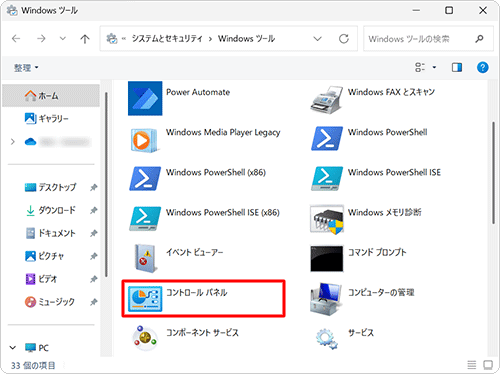The image size is (500, 374).
Task: Open コンピューターの管理 icon
Action: pos(326,299)
